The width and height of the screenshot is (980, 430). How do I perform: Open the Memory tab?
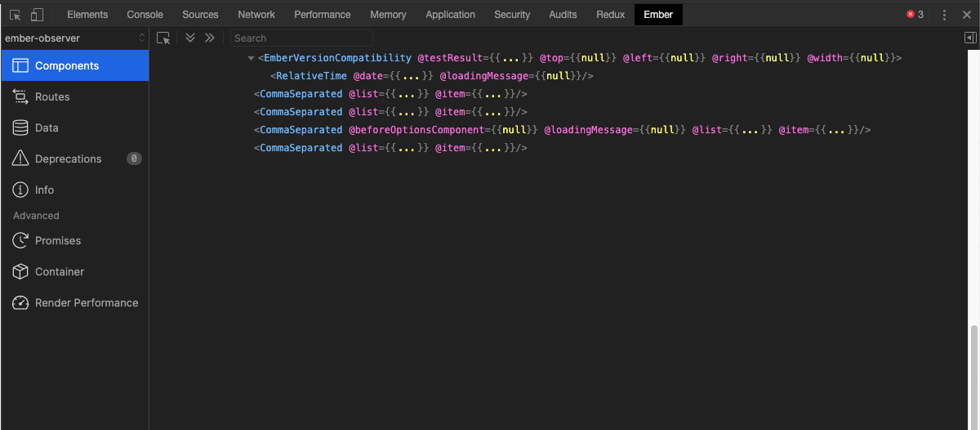(x=388, y=15)
